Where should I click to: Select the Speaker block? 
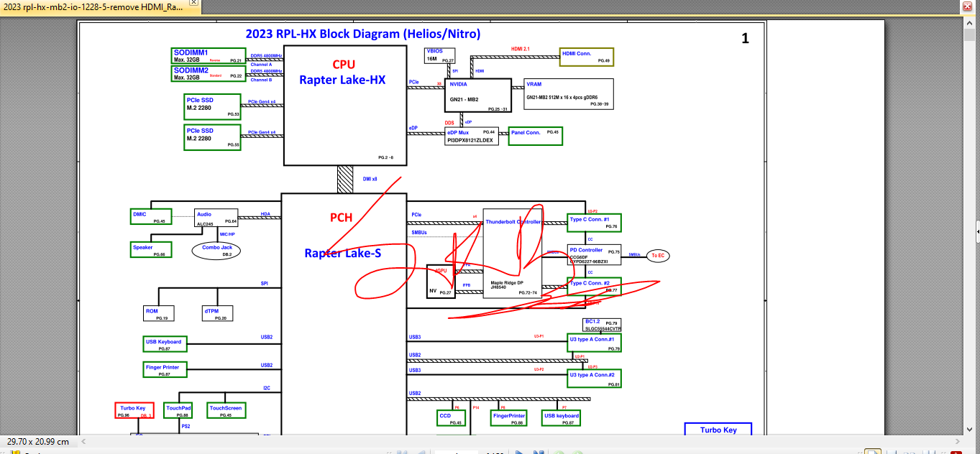coord(150,250)
